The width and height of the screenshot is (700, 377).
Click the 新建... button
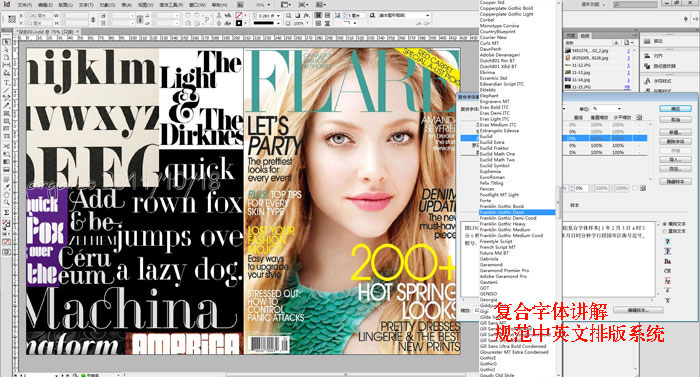point(675,132)
